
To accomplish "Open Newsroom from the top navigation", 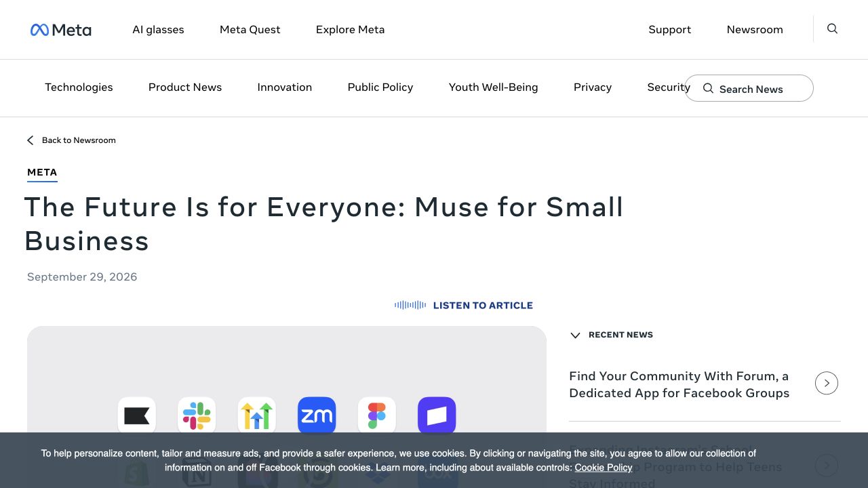I will point(755,30).
